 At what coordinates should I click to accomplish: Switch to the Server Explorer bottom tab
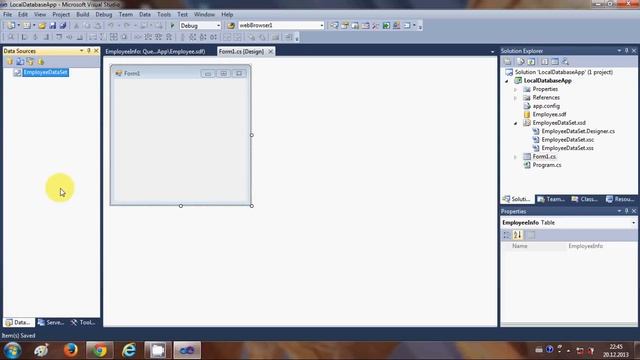(x=51, y=322)
